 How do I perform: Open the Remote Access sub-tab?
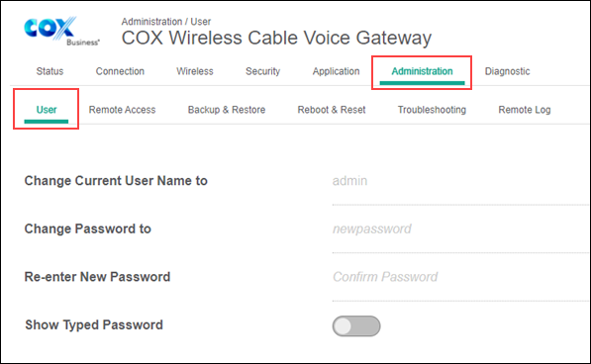[x=122, y=110]
